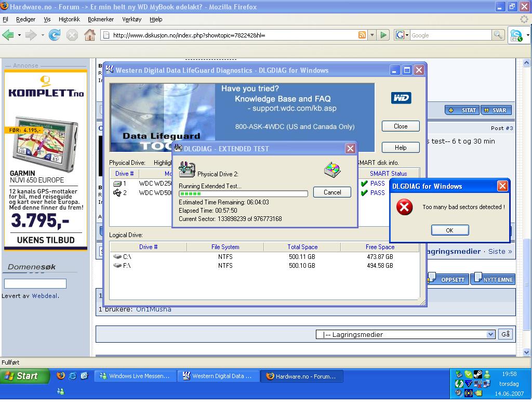The image size is (532, 403).
Task: Open the Skype toolbar dropdown arrow
Action: (x=528, y=35)
